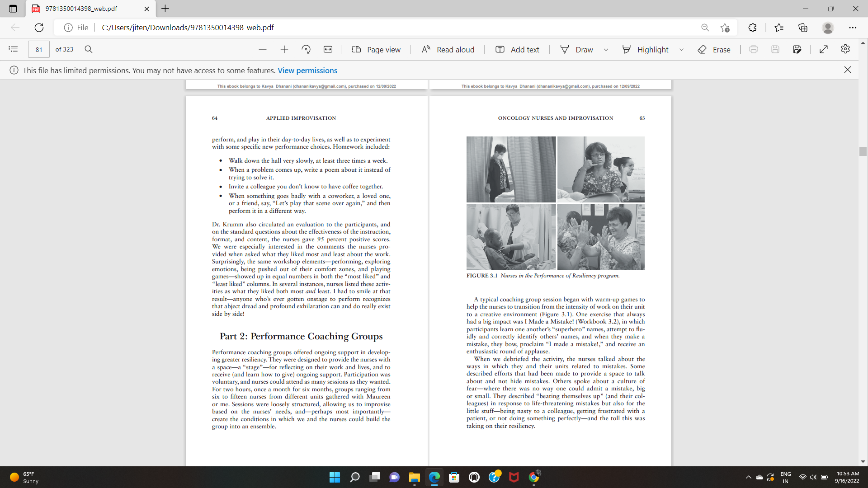Expand the Draw options dropdown
868x488 pixels.
pyautogui.click(x=606, y=50)
